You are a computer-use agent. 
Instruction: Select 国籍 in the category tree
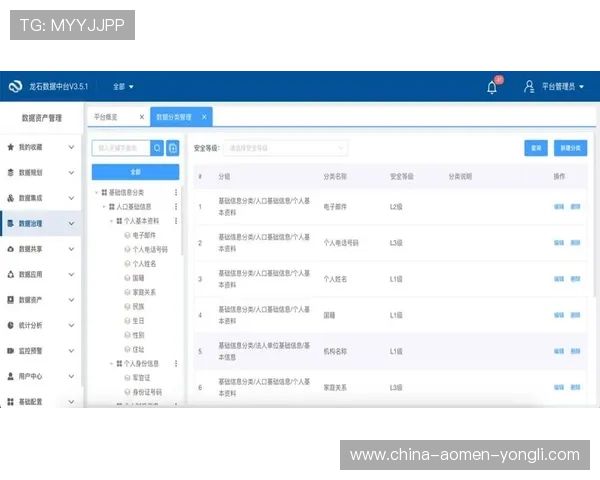[x=138, y=278]
